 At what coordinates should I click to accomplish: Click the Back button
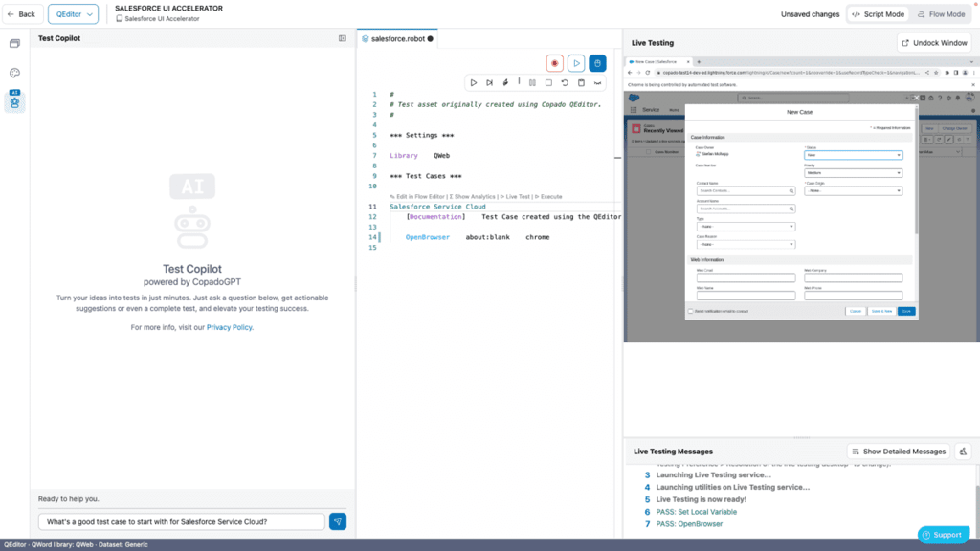click(x=21, y=13)
